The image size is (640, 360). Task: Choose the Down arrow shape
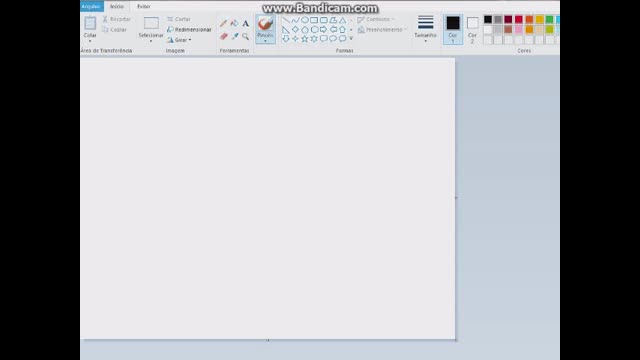pos(286,39)
